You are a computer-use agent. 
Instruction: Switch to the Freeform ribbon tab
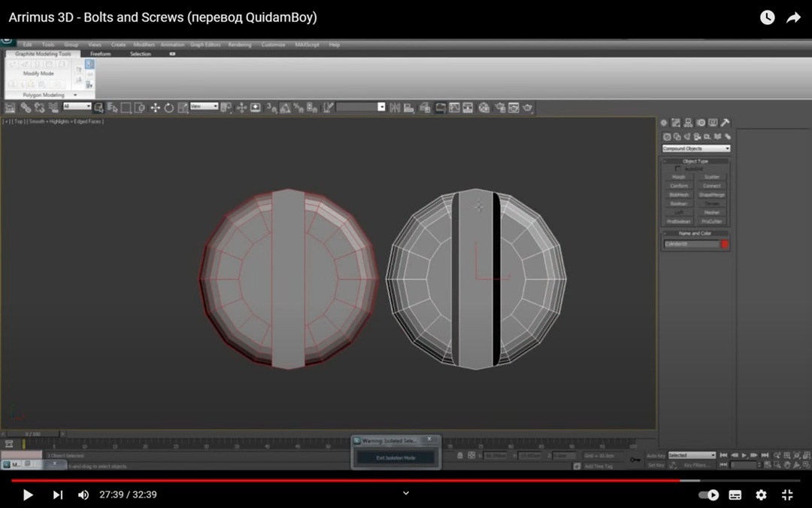[x=101, y=54]
